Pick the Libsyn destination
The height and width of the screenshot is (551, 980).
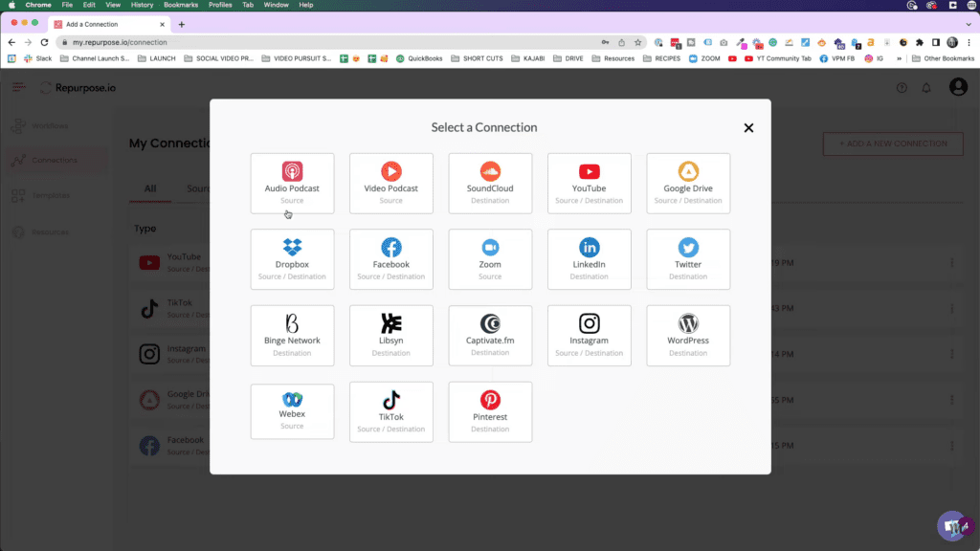pos(391,336)
